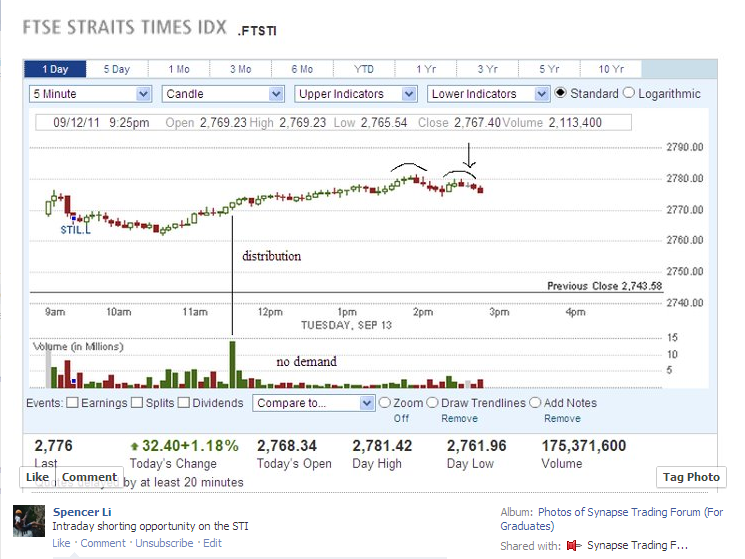The width and height of the screenshot is (745, 559).
Task: Select the YTD time range tab
Action: pyautogui.click(x=364, y=69)
